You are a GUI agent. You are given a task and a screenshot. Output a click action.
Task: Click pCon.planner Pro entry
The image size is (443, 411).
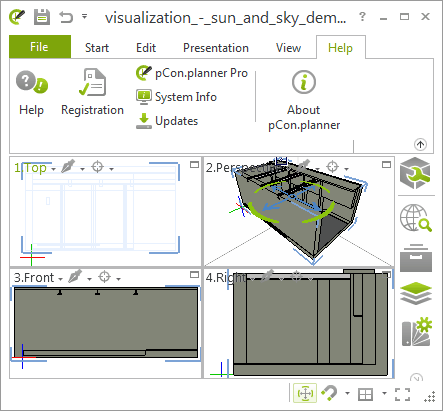(192, 73)
